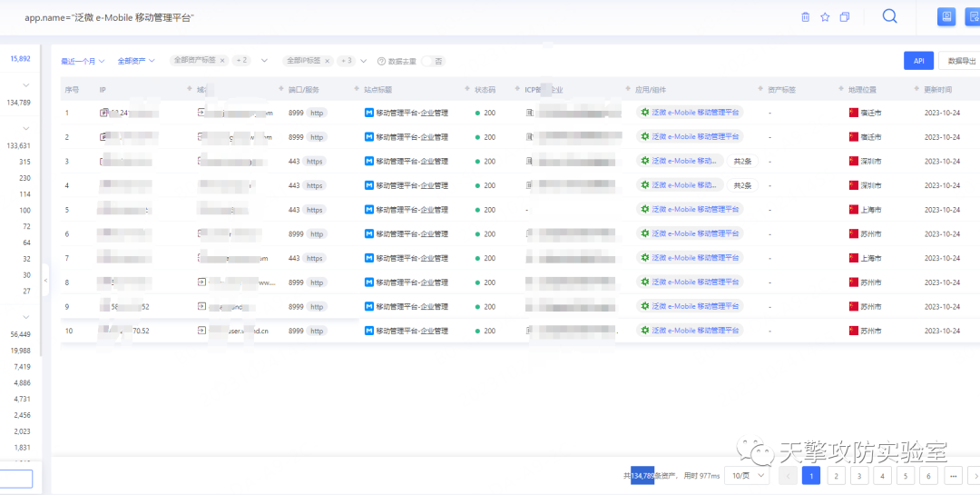Click the empty input box below the sidebar
980x495 pixels.
[x=16, y=479]
